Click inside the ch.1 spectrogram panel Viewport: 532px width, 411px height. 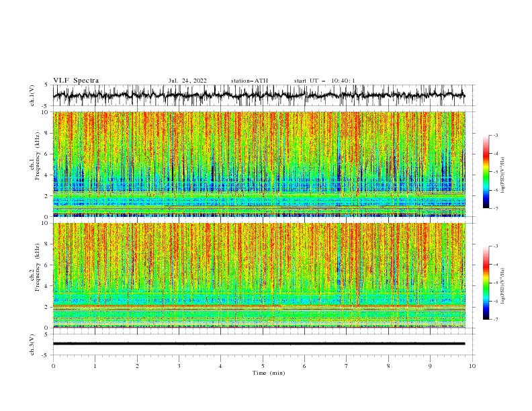[x=259, y=164]
